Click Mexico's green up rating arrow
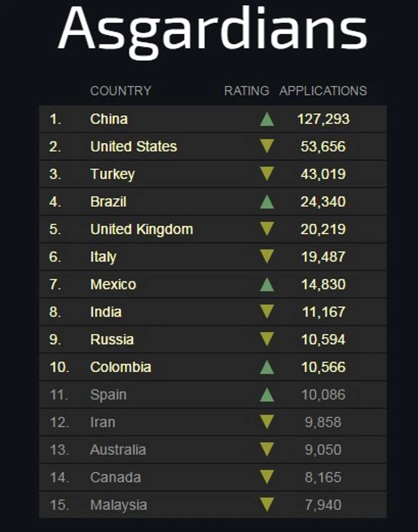 tap(267, 285)
